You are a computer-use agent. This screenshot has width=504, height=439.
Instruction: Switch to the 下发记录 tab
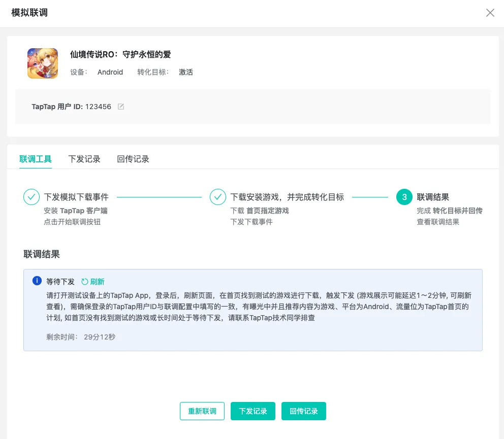84,159
